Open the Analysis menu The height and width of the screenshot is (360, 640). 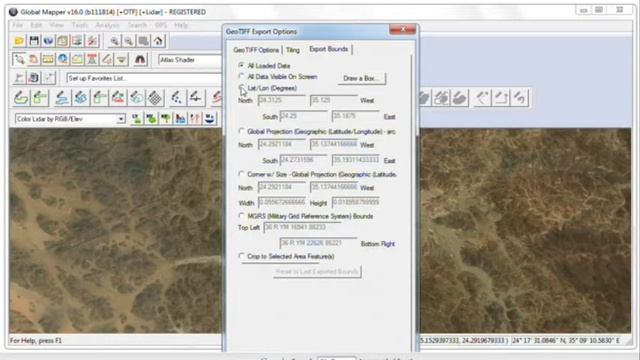(x=107, y=25)
